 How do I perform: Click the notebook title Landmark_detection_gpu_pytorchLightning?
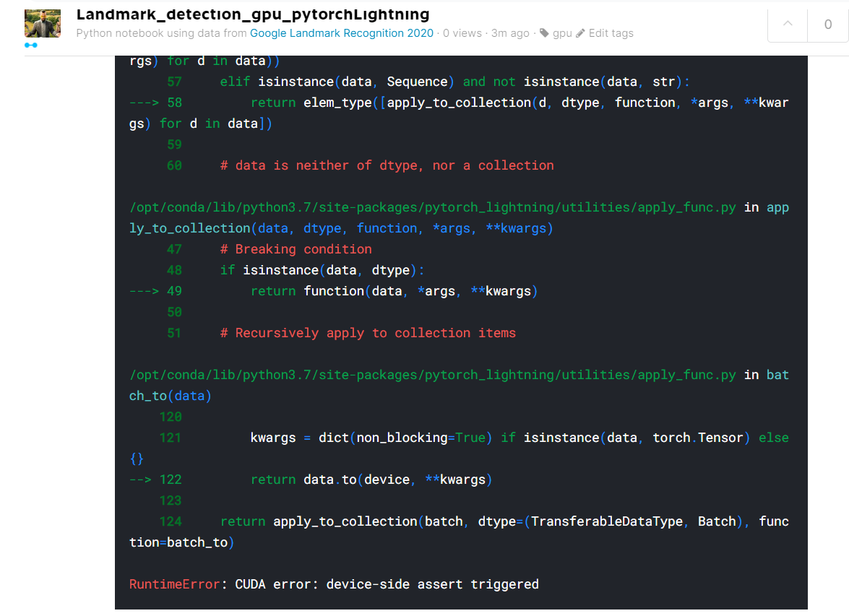tap(254, 14)
